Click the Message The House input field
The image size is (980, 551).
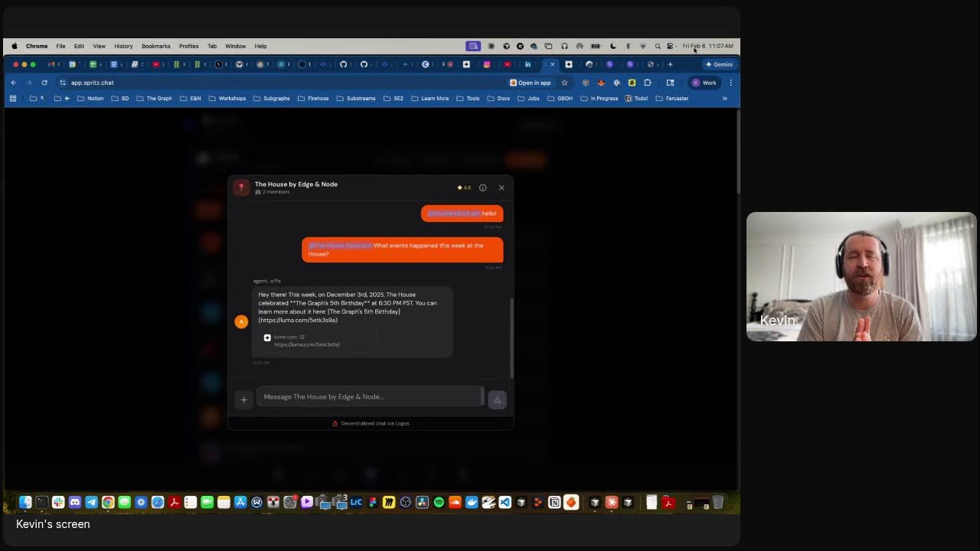(370, 396)
